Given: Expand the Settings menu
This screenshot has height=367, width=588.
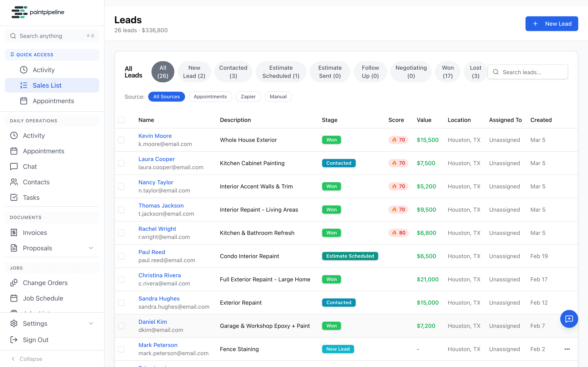Looking at the screenshot, I should [91, 323].
